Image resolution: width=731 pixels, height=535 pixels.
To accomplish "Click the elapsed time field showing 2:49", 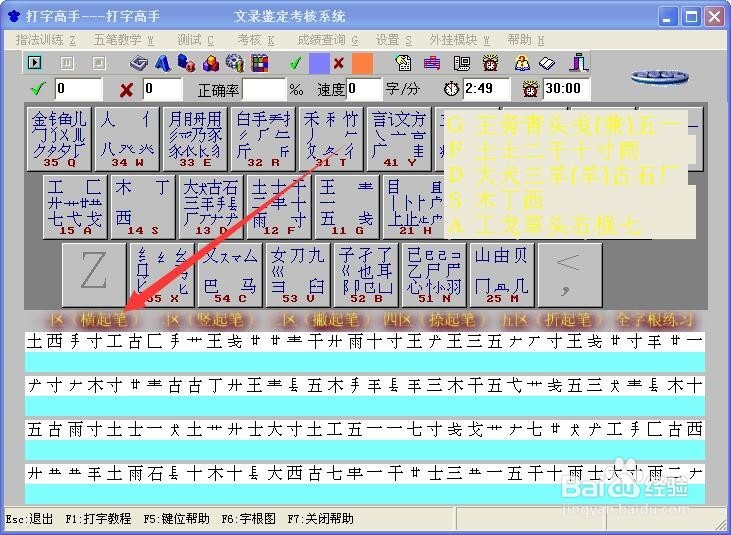I will click(x=486, y=89).
